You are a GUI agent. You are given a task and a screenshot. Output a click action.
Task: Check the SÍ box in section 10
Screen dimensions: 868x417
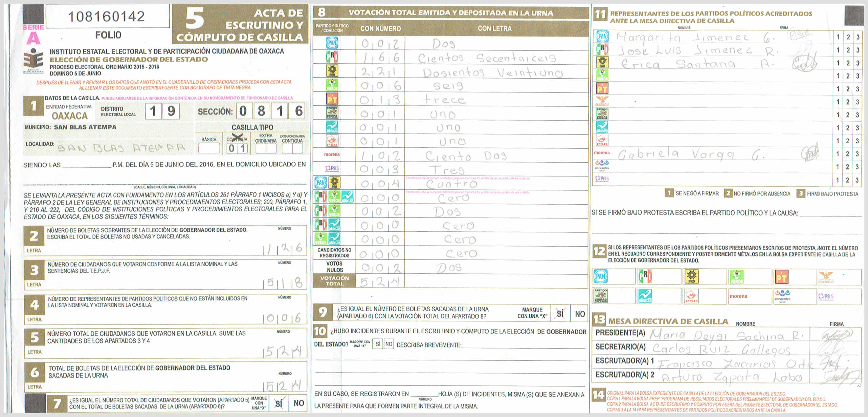[378, 344]
